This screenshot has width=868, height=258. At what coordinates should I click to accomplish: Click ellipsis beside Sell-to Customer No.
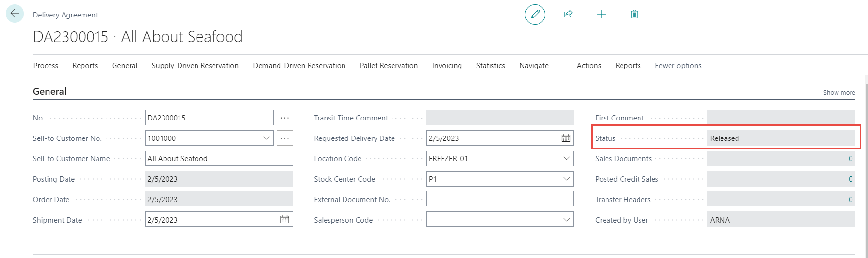pyautogui.click(x=285, y=138)
